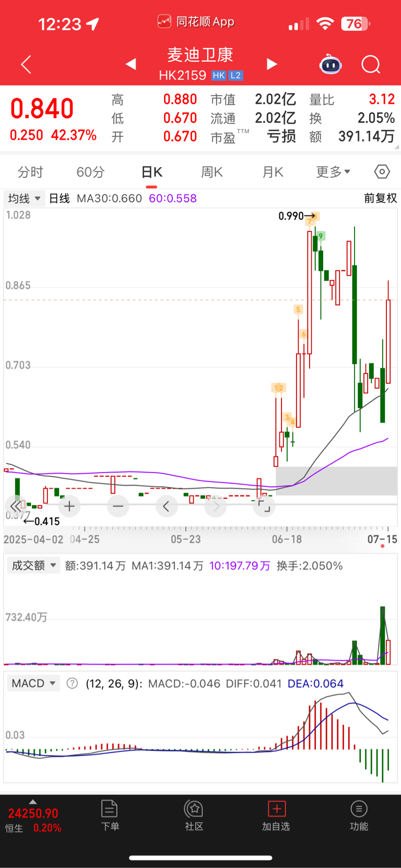Tap the 同花顺 App return banner
Viewport: 401px width, 868px height.
(196, 22)
